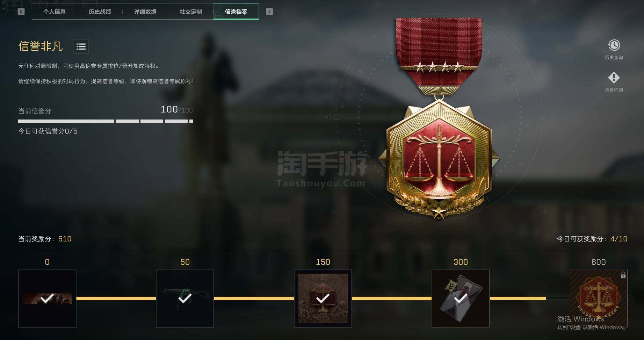Viewport: 644px width, 340px height.
Task: Click the 当前信誉分 progress bar
Action: (x=106, y=121)
